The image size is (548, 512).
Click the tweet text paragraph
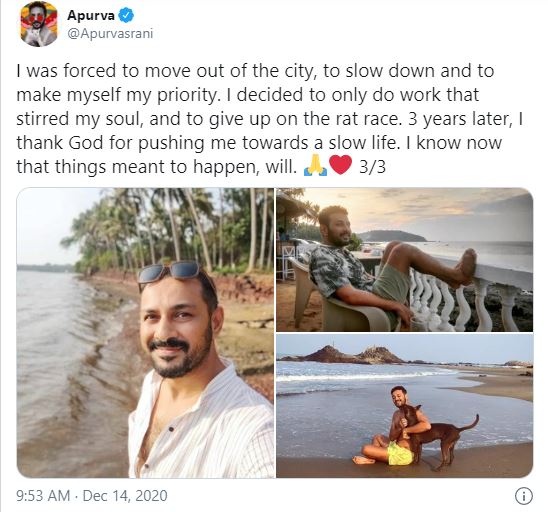pyautogui.click(x=270, y=118)
